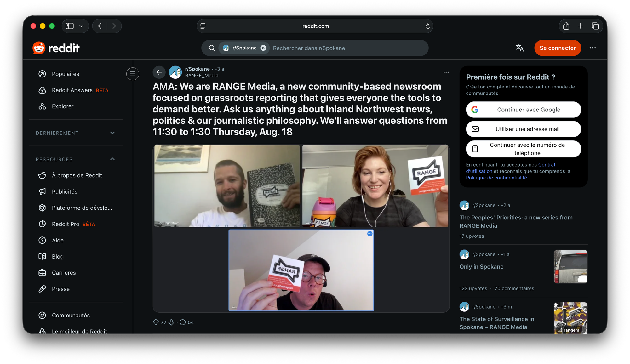
Task: Open Reddit Answers BÊTA
Action: tap(76, 90)
